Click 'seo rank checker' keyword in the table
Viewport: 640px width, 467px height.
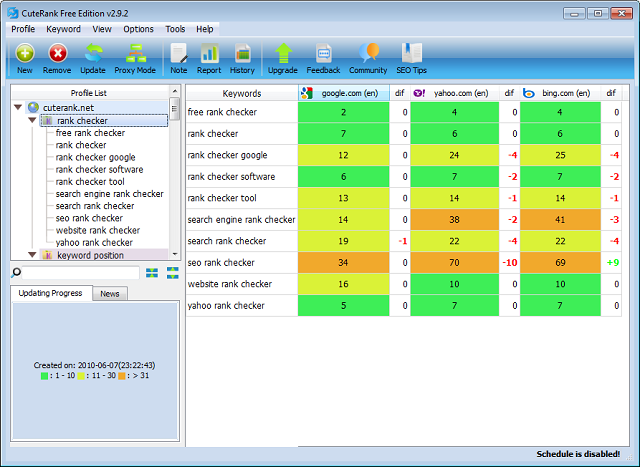[x=221, y=262]
